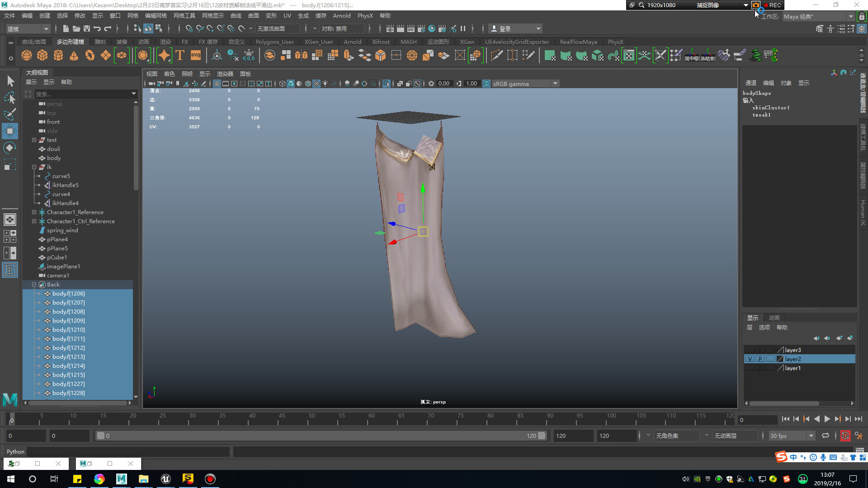This screenshot has width=868, height=488.
Task: Play the animation forward
Action: point(827,419)
